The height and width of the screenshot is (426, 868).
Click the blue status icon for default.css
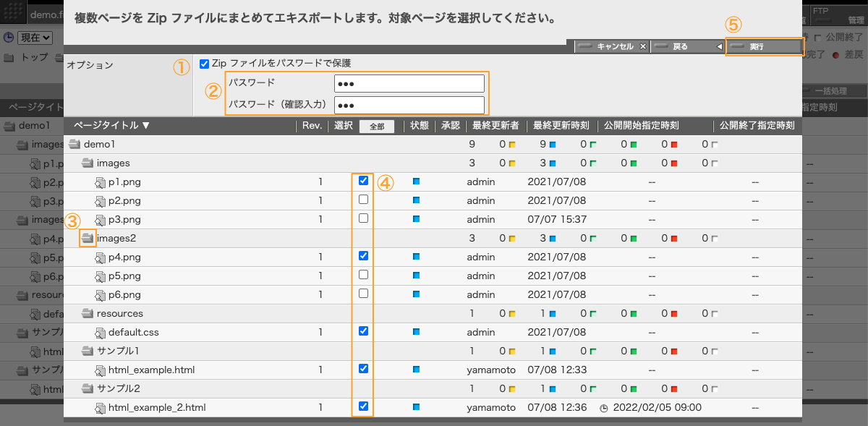416,332
